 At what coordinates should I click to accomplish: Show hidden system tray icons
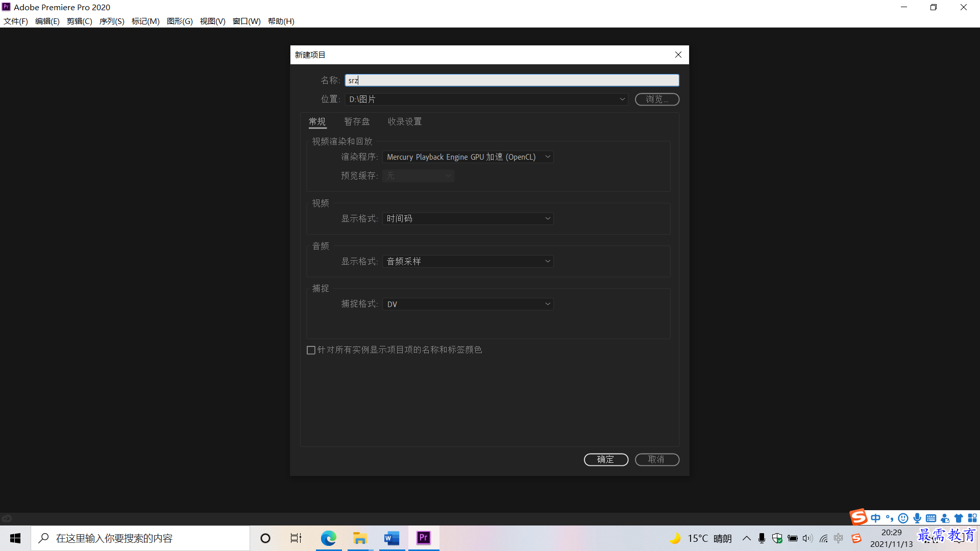746,538
